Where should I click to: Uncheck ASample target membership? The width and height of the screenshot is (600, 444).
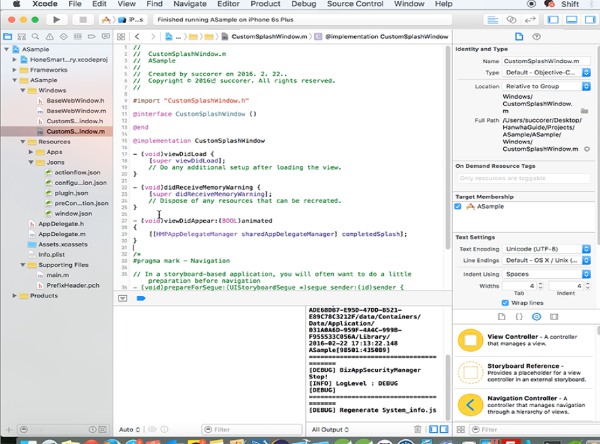pyautogui.click(x=458, y=207)
